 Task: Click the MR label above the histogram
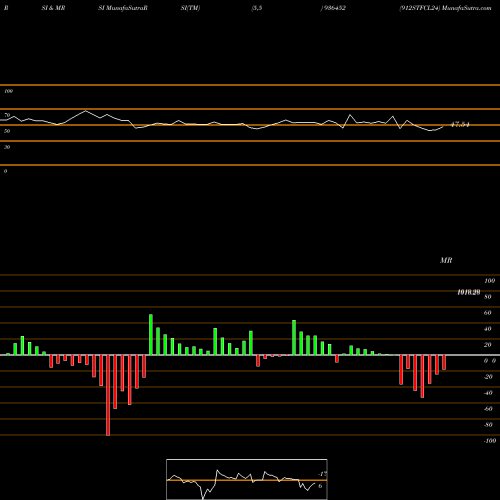tap(446, 260)
